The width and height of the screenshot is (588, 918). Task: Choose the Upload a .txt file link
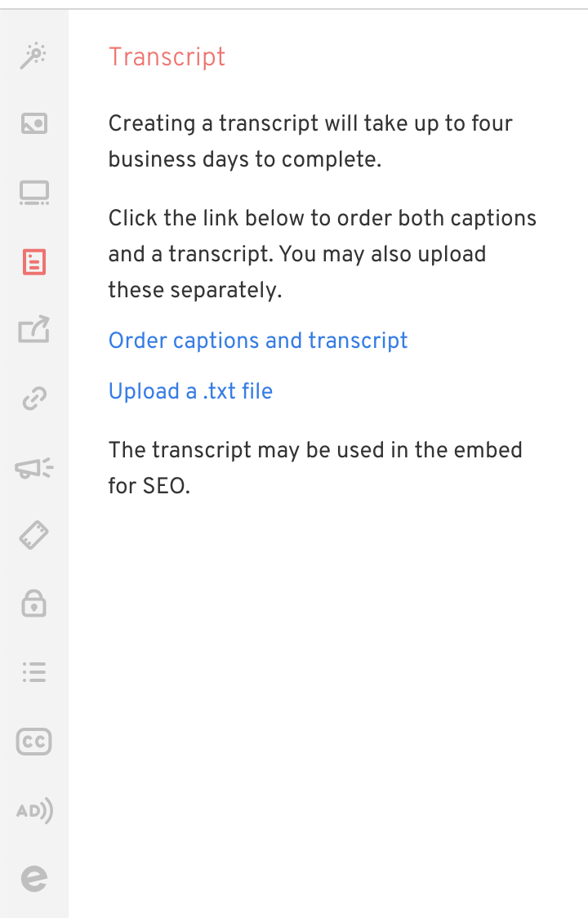(190, 391)
